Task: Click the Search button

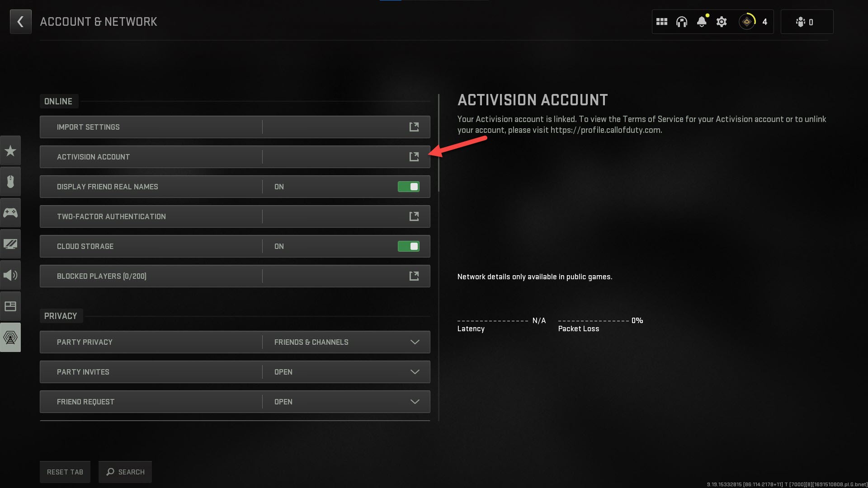Action: 125,472
